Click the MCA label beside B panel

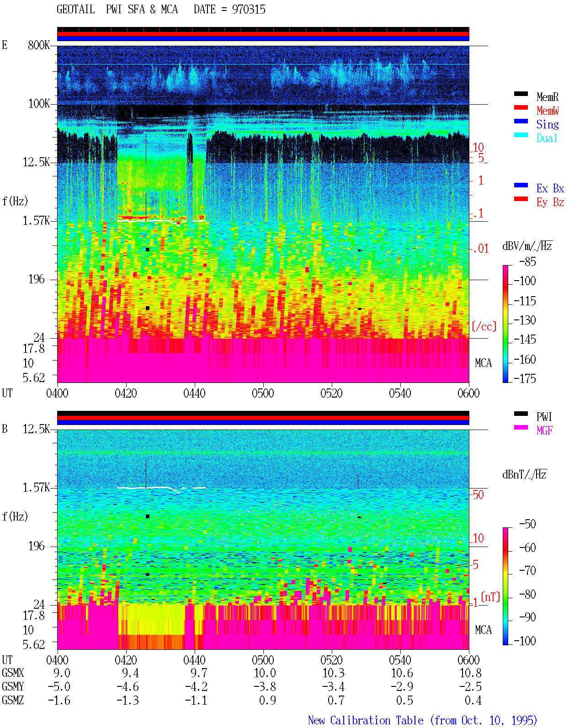pos(483,630)
